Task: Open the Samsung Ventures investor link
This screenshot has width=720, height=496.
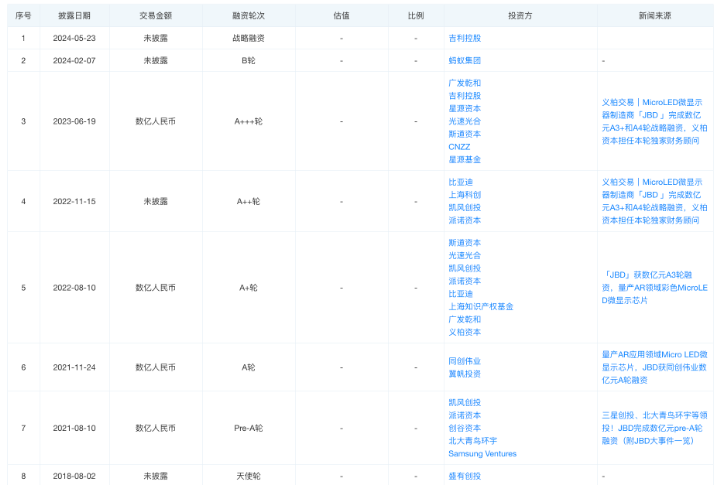Action: [x=482, y=454]
